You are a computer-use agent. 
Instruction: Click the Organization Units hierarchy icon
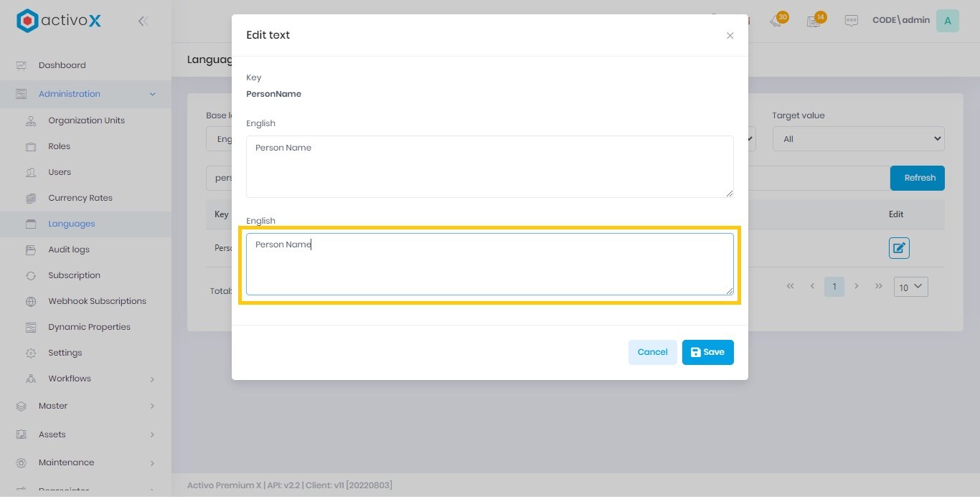[x=31, y=121]
